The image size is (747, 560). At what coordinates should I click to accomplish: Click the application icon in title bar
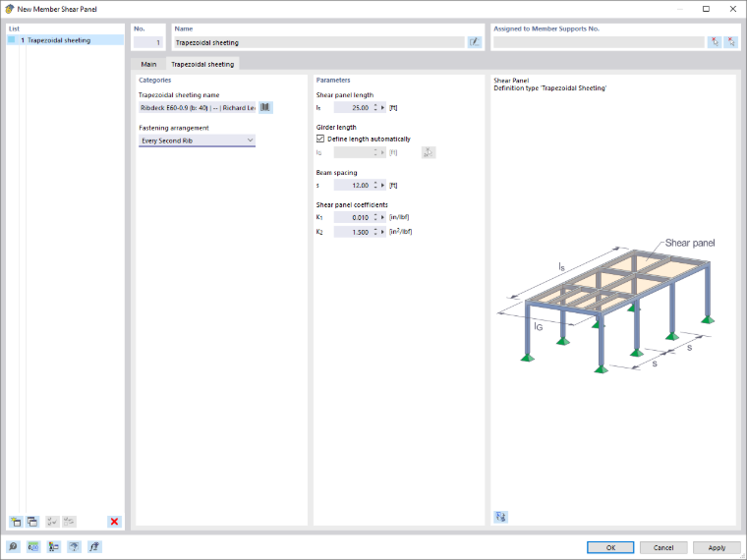9,9
